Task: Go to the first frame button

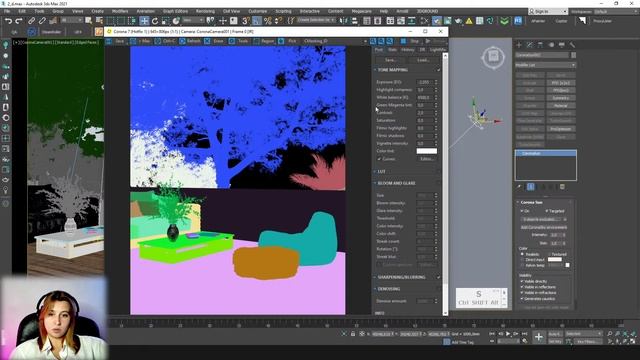Action: 492,334
